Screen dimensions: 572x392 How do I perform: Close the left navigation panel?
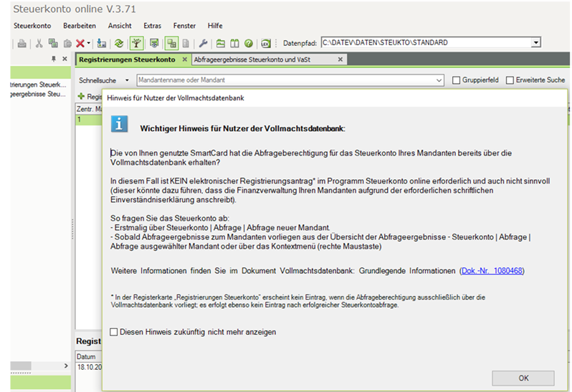(x=65, y=59)
